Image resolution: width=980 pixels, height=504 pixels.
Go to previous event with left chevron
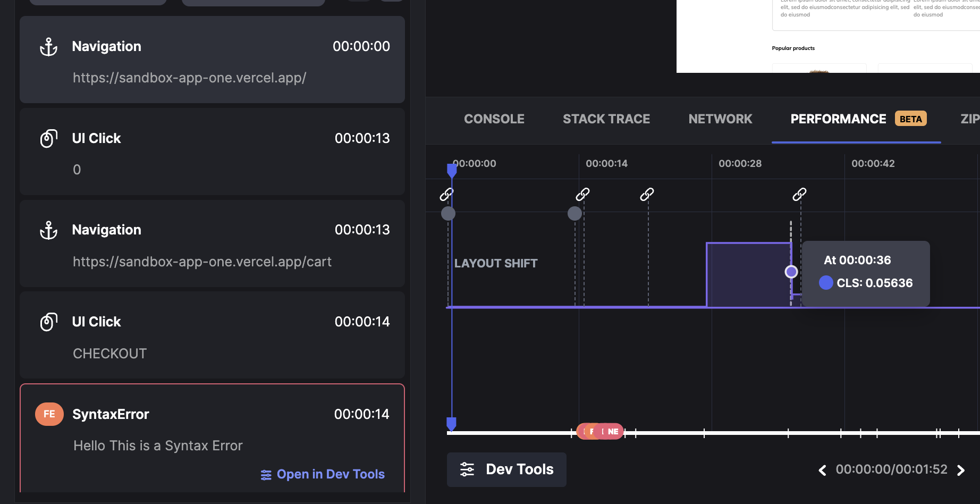click(x=822, y=470)
